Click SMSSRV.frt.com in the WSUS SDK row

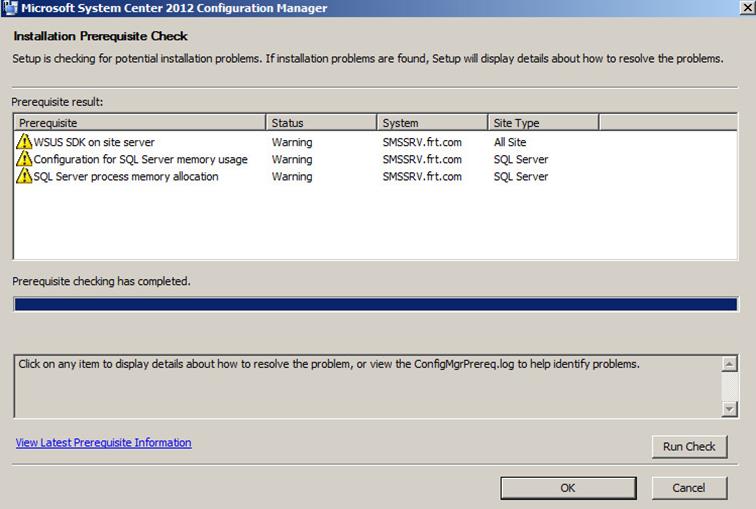coord(422,142)
